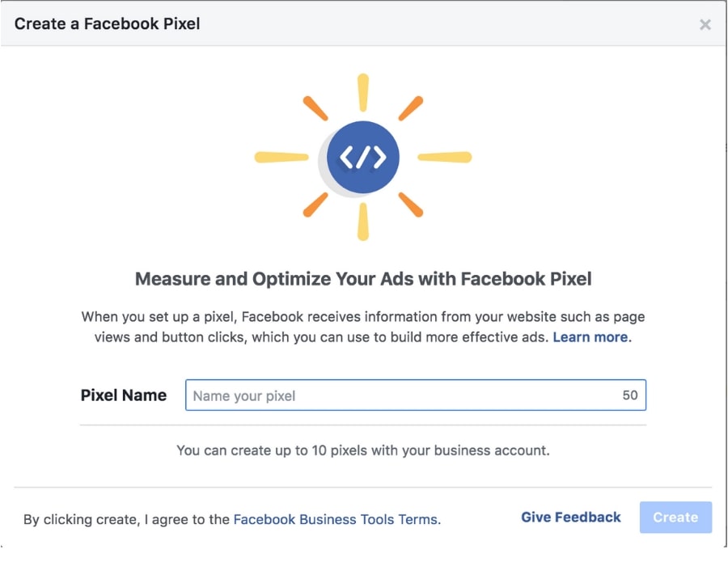Click the lower-right orange ray of the illustration
The image size is (728, 566).
pos(411,205)
